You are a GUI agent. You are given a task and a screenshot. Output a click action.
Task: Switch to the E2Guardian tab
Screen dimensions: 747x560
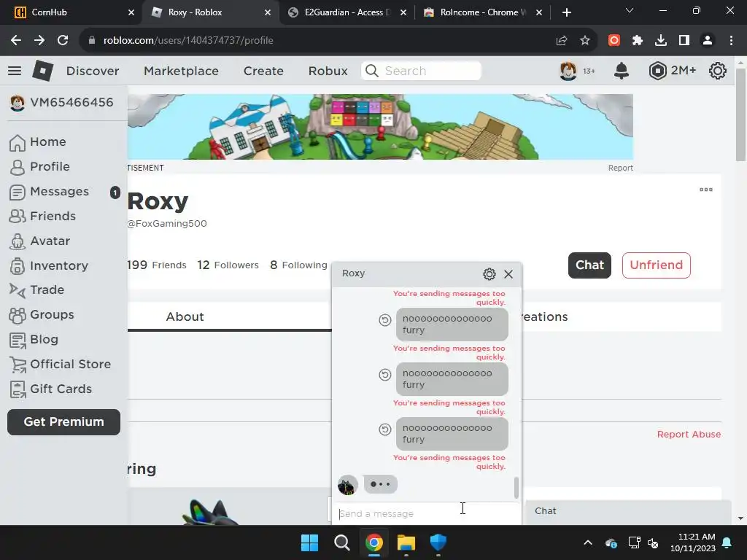pyautogui.click(x=348, y=12)
